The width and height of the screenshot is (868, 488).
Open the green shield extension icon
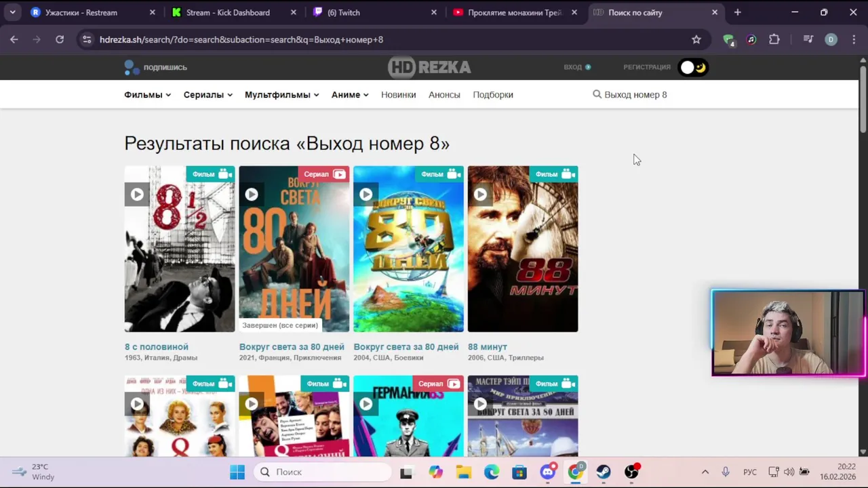click(x=728, y=39)
